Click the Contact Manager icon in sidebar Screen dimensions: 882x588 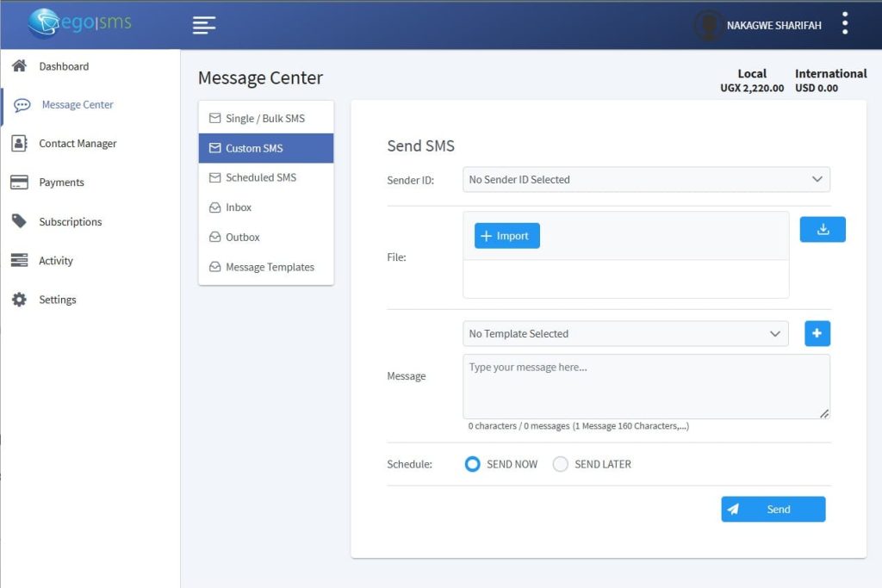point(19,144)
